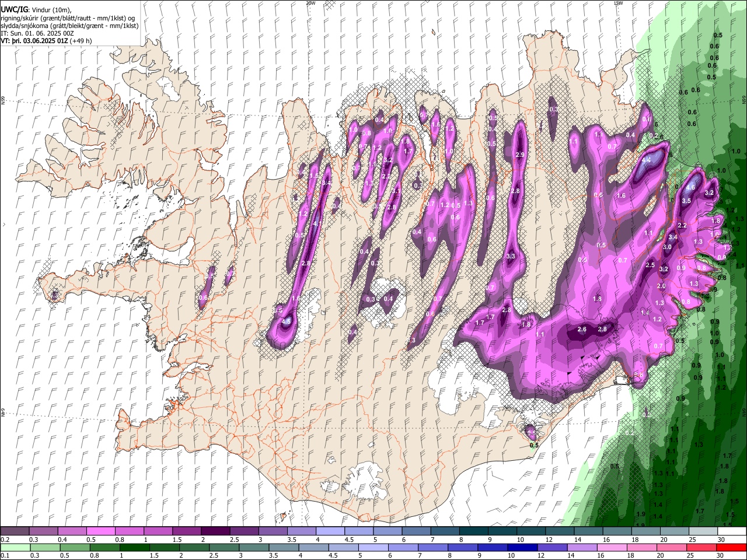
Task: Click the darkest purple top-row legend swatch between 2 and 2.5
Action: click(x=215, y=531)
